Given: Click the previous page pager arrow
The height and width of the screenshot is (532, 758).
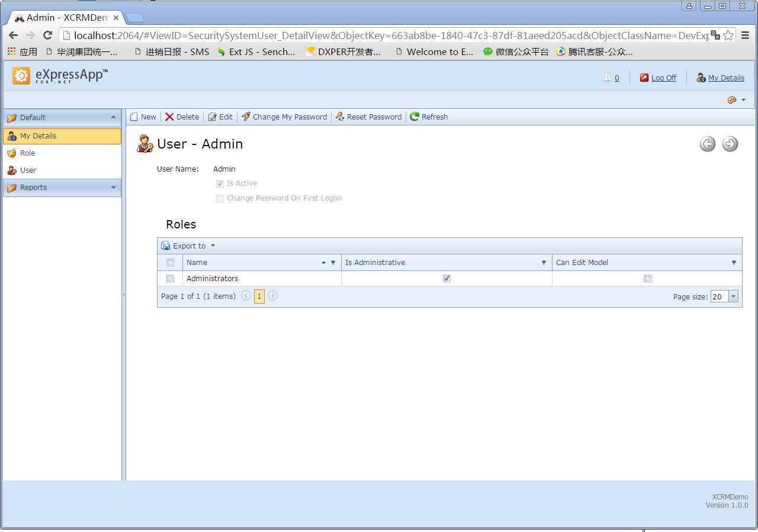Looking at the screenshot, I should pos(246,296).
